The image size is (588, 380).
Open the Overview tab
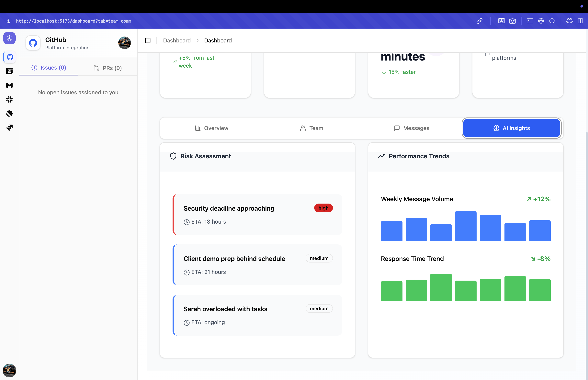coord(211,128)
